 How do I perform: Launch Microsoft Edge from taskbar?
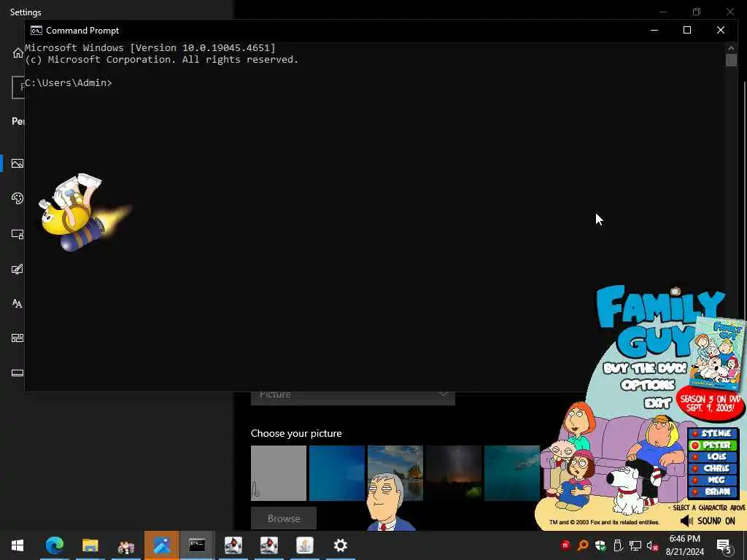point(54,545)
